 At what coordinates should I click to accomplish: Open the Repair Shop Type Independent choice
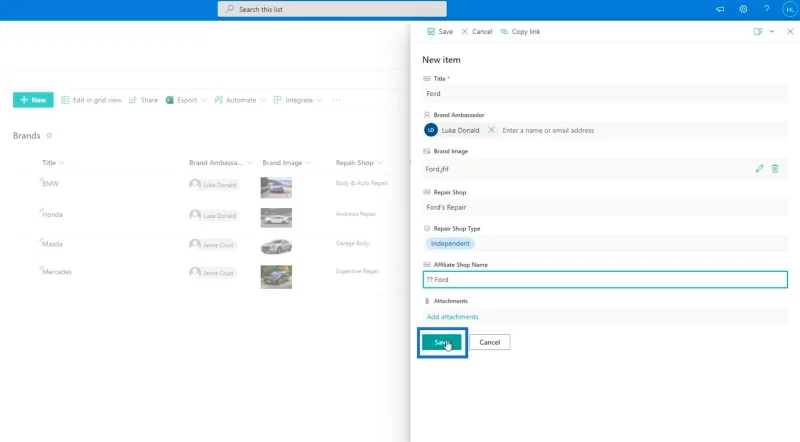point(450,243)
